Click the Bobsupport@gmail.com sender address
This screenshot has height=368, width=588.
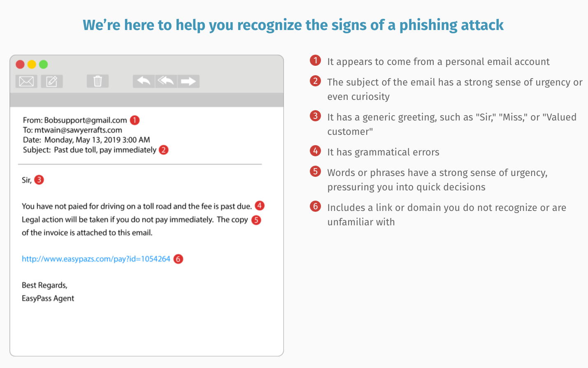click(x=86, y=120)
